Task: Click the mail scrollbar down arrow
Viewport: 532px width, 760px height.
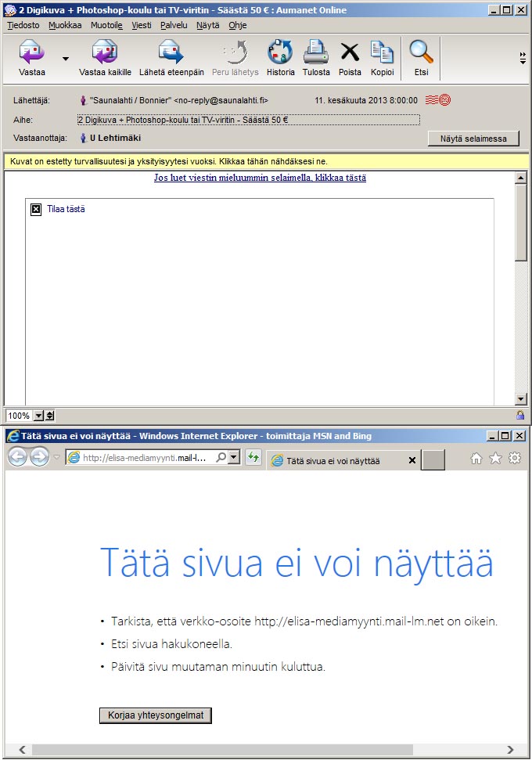Action: click(x=521, y=399)
